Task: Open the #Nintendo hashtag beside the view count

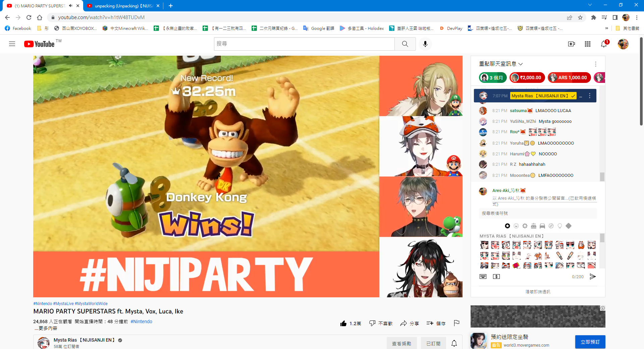Action: tap(141, 321)
